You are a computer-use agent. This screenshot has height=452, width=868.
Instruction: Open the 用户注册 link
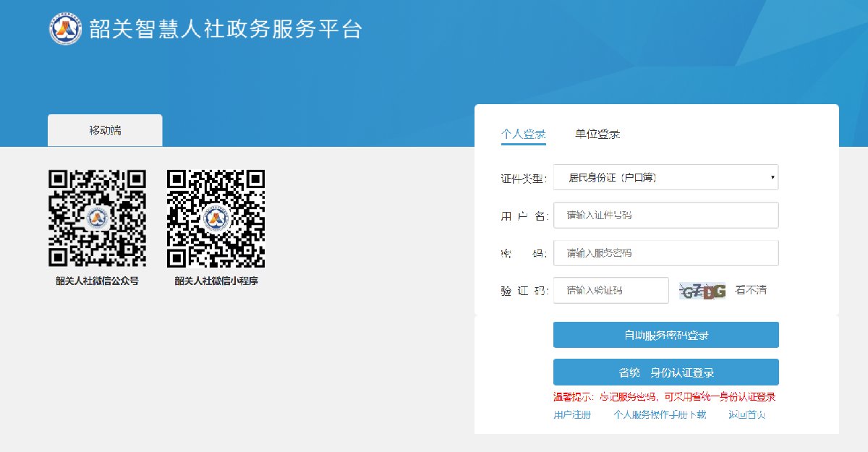coord(572,414)
